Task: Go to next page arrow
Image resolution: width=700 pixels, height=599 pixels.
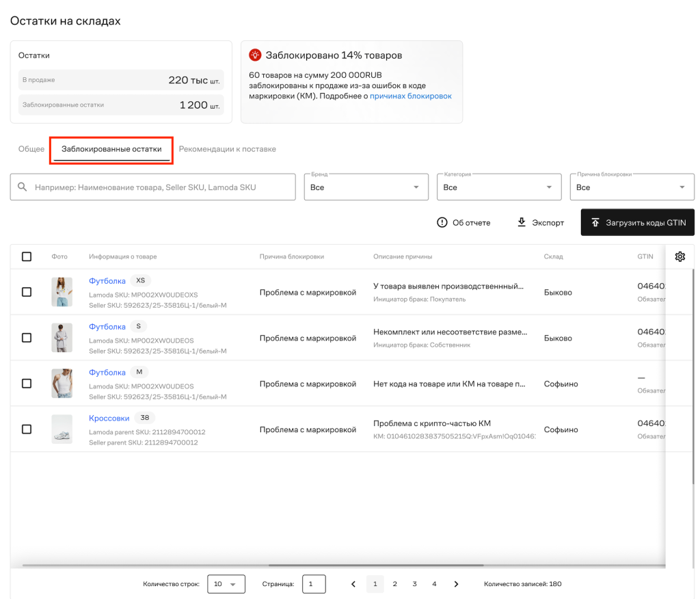Action: pos(456,584)
